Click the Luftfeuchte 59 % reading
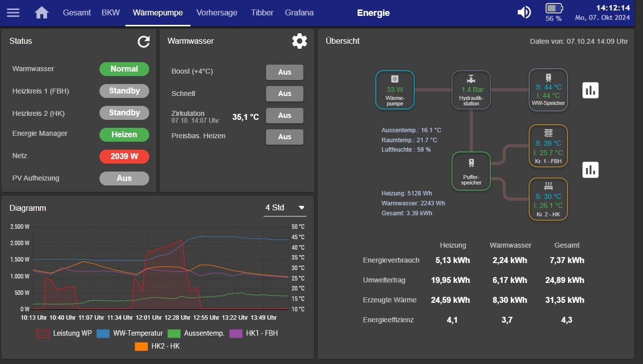The image size is (643, 364). [x=406, y=150]
